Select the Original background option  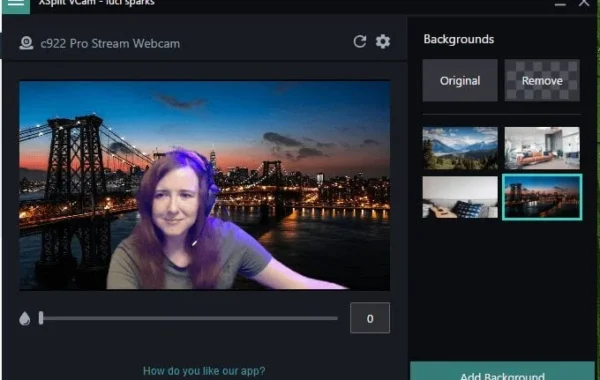(x=460, y=80)
